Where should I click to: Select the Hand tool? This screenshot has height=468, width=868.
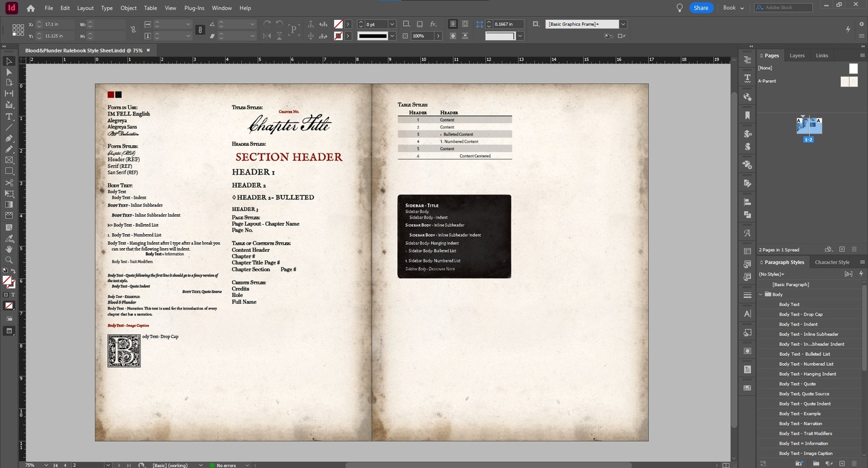pos(9,249)
